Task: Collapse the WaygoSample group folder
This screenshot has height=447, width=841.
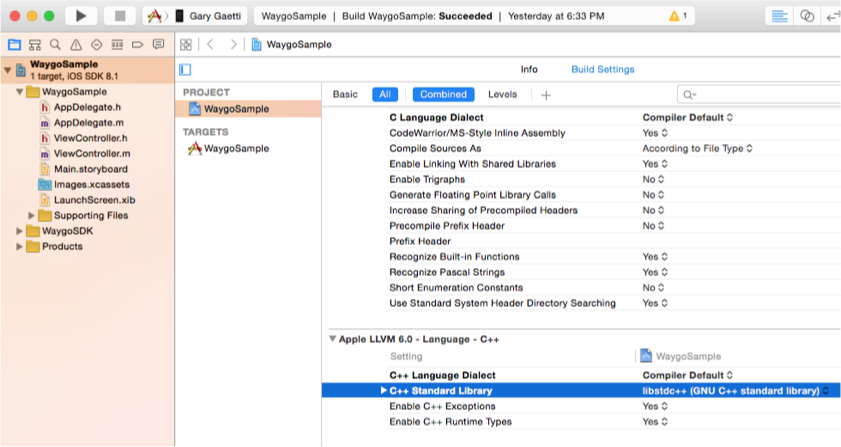Action: click(x=20, y=92)
